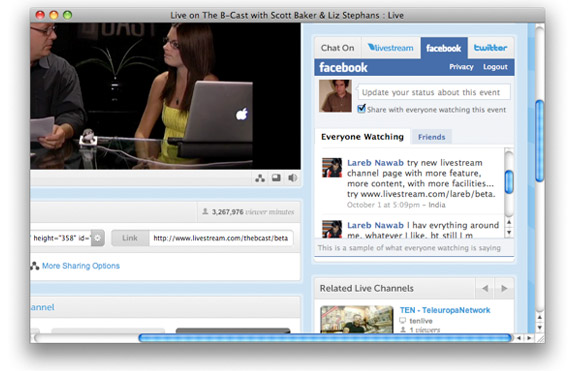The image size is (569, 371).
Task: Open More Sharing Options link
Action: point(81,266)
